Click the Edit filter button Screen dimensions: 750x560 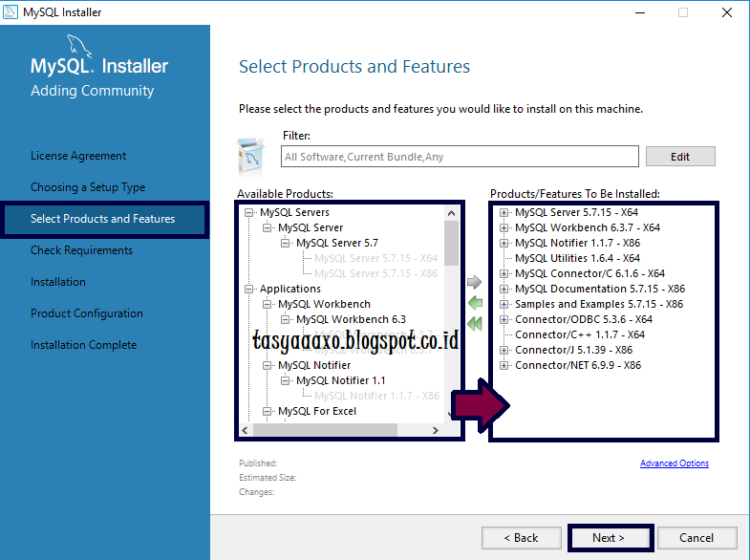(680, 157)
